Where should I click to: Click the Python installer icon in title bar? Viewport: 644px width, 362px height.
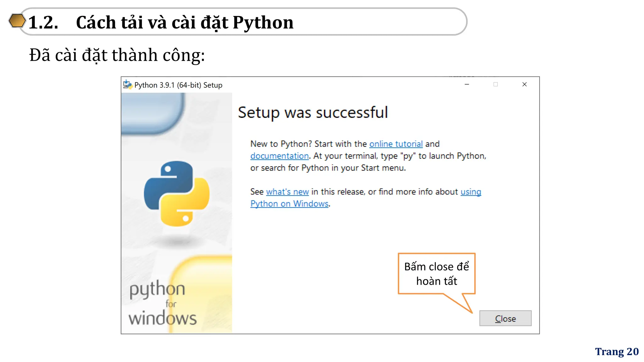(x=127, y=85)
